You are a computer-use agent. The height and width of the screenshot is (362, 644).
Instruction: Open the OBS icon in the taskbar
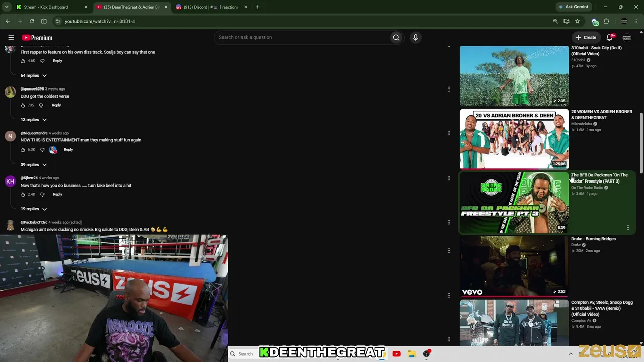[x=427, y=354]
